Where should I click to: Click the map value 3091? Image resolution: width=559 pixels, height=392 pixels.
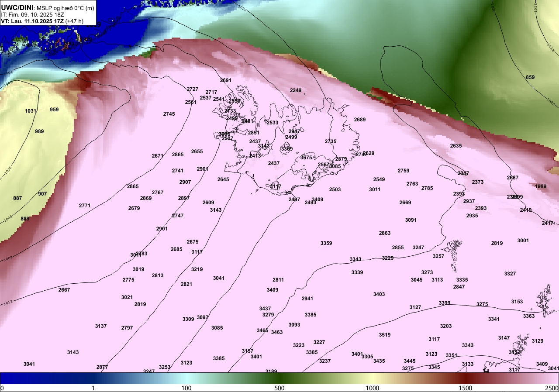(411, 220)
